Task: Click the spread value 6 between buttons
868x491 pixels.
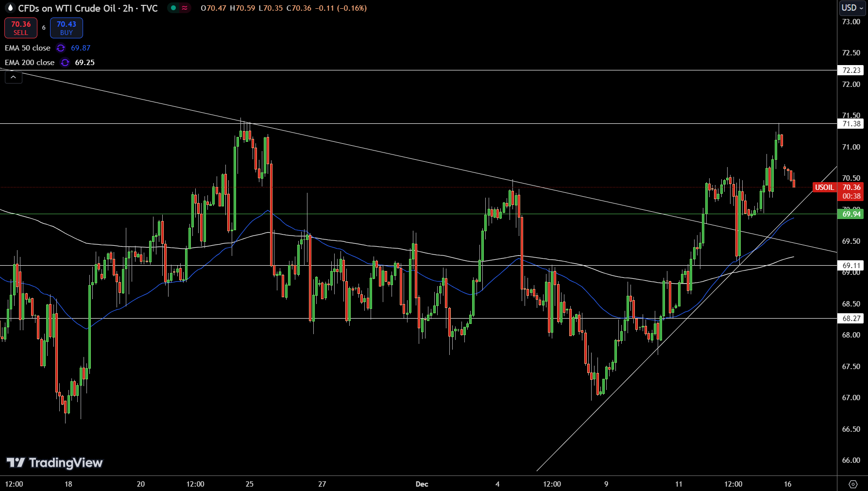Action: (x=44, y=28)
